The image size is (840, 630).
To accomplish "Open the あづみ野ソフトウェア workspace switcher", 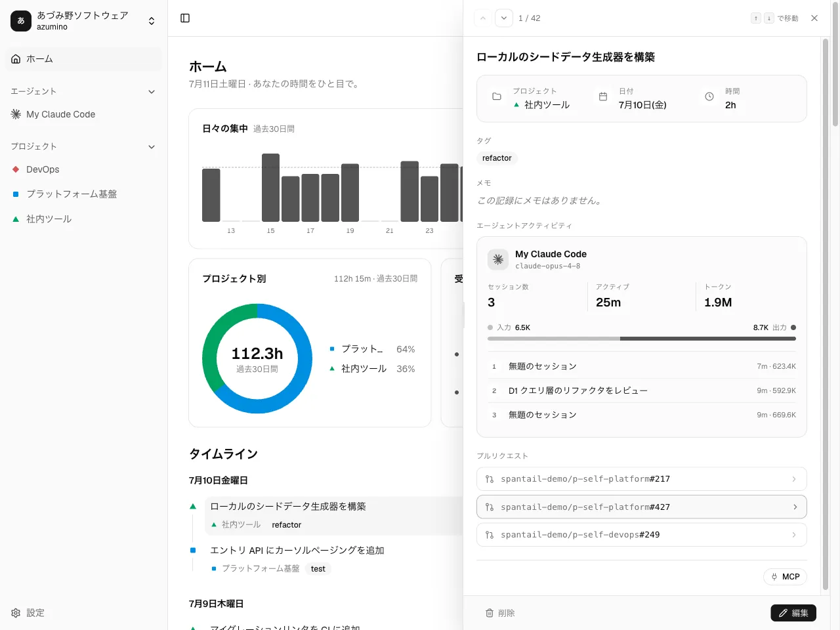I will pyautogui.click(x=83, y=21).
